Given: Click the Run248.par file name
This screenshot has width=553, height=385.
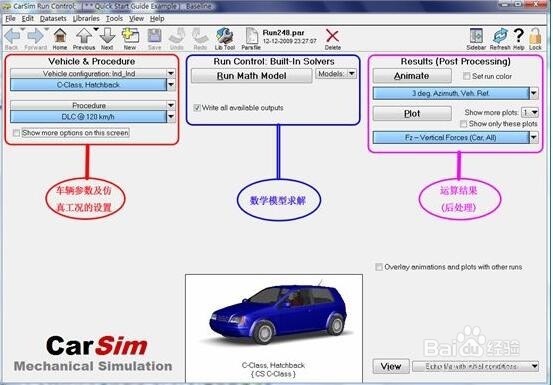Looking at the screenshot, I should [284, 32].
